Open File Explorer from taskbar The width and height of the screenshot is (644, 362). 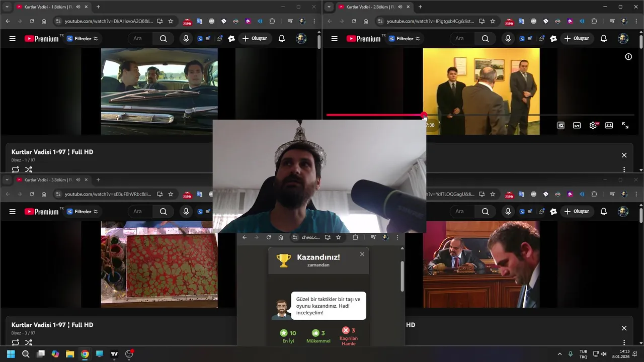pyautogui.click(x=70, y=354)
